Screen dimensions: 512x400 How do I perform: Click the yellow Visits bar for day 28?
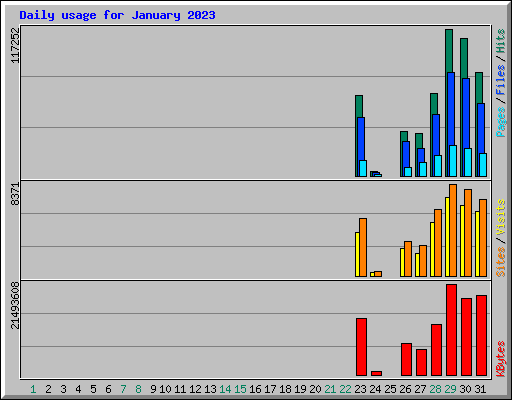[x=432, y=249]
